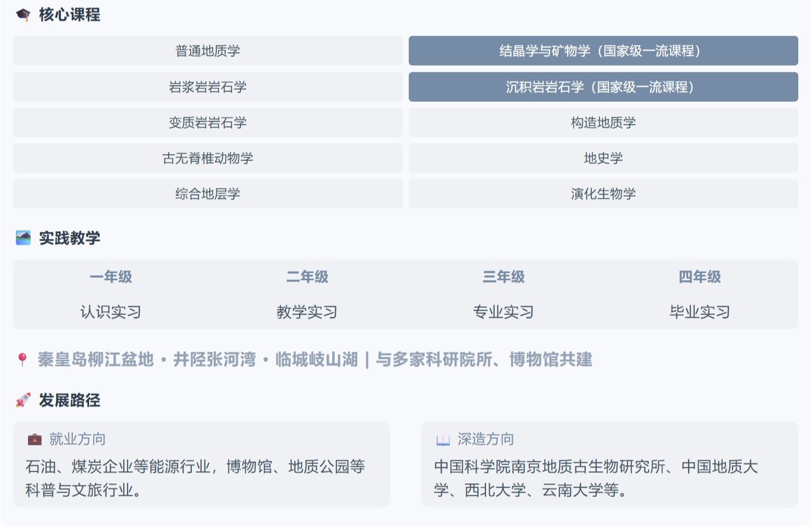Choose the 变质岩岩石学 course

[x=208, y=122]
